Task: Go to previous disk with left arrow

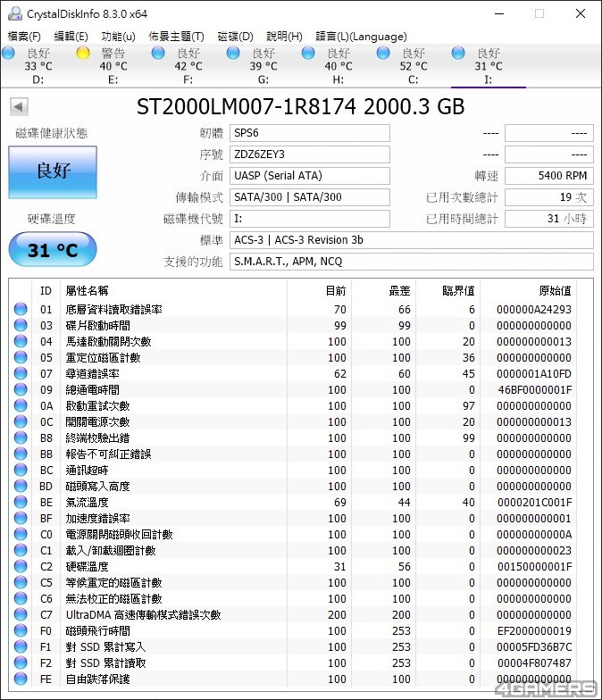Action: 19,107
